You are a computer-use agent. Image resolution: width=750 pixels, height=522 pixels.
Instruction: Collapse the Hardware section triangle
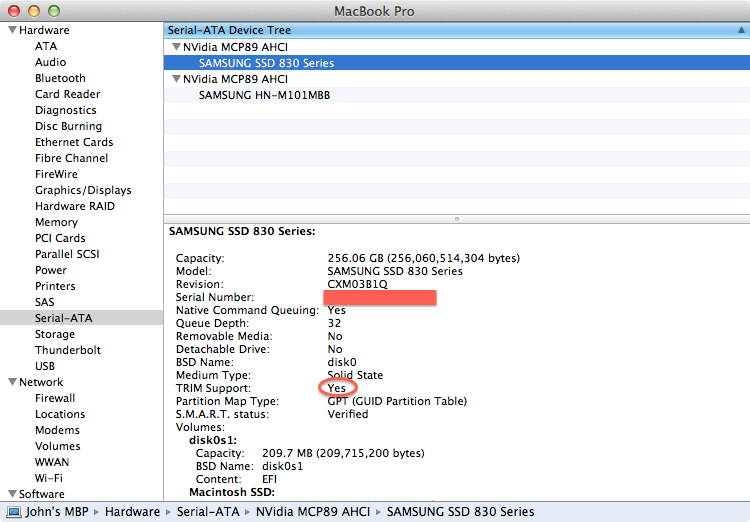pyautogui.click(x=12, y=30)
